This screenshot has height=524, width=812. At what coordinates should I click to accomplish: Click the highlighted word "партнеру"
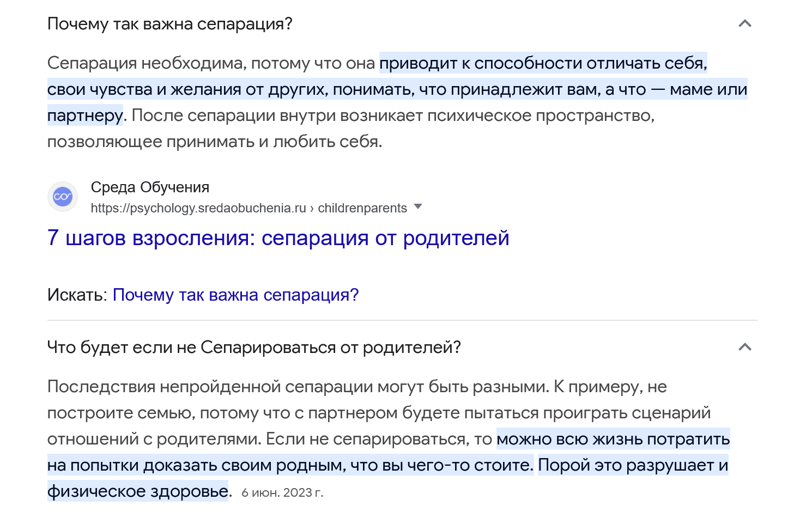(x=85, y=115)
